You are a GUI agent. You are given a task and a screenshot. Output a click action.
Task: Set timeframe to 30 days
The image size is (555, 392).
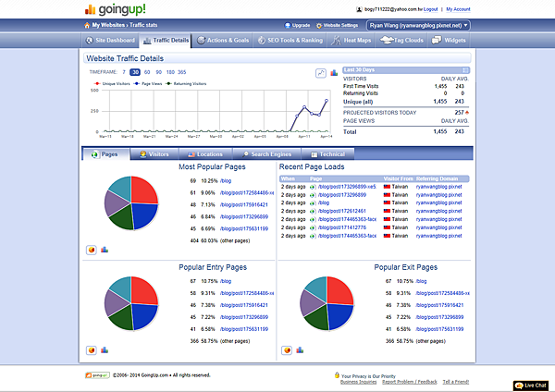(135, 72)
